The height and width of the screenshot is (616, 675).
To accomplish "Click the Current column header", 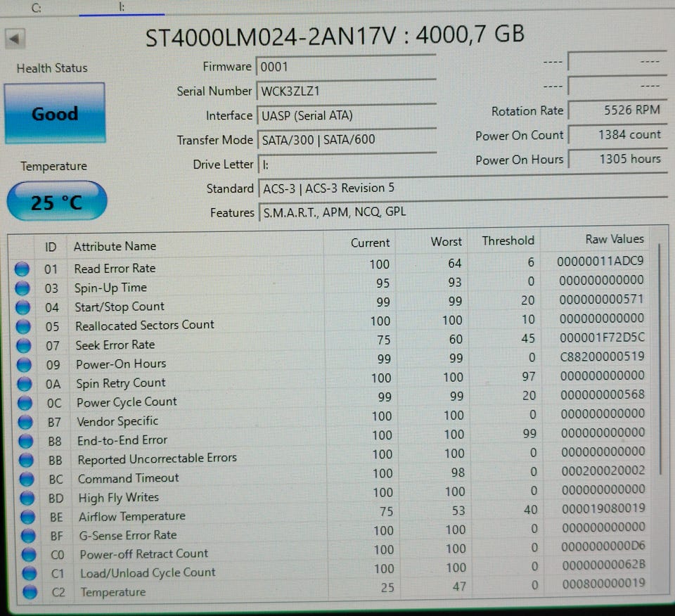I will tap(370, 243).
